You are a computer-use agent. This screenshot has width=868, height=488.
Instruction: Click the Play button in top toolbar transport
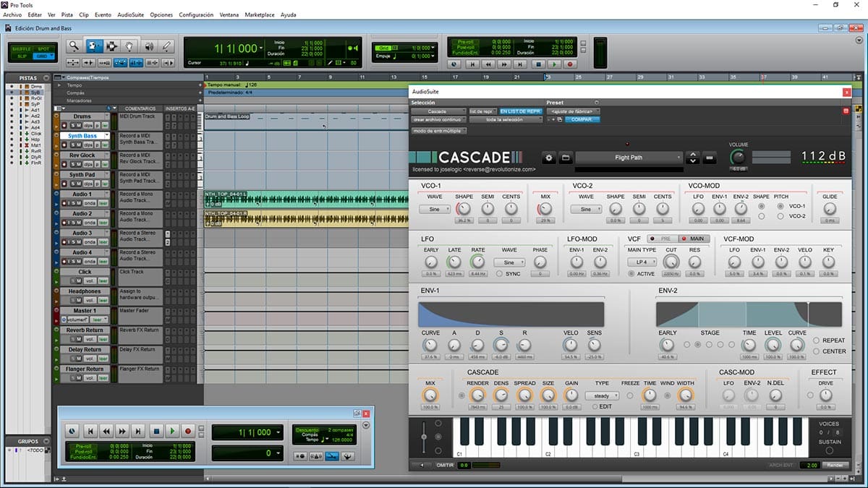pos(554,64)
